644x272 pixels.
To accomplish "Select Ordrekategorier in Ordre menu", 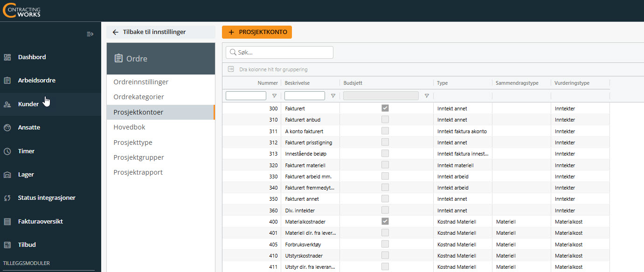I will 161,97.
